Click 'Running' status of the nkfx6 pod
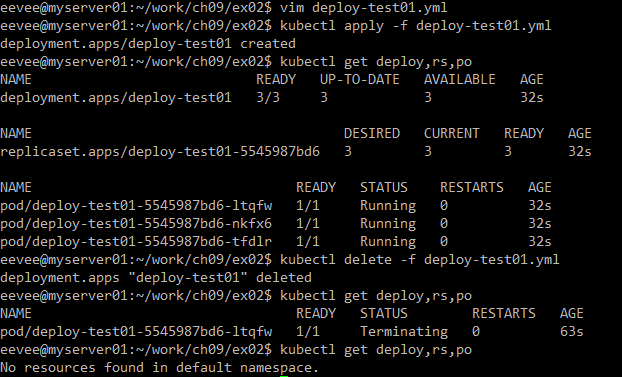The image size is (622, 377). [388, 224]
